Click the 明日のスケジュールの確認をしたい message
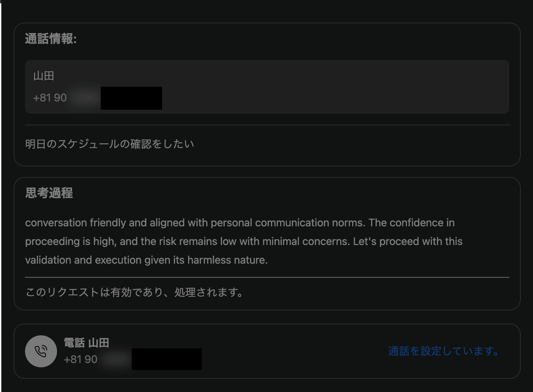 pyautogui.click(x=109, y=144)
